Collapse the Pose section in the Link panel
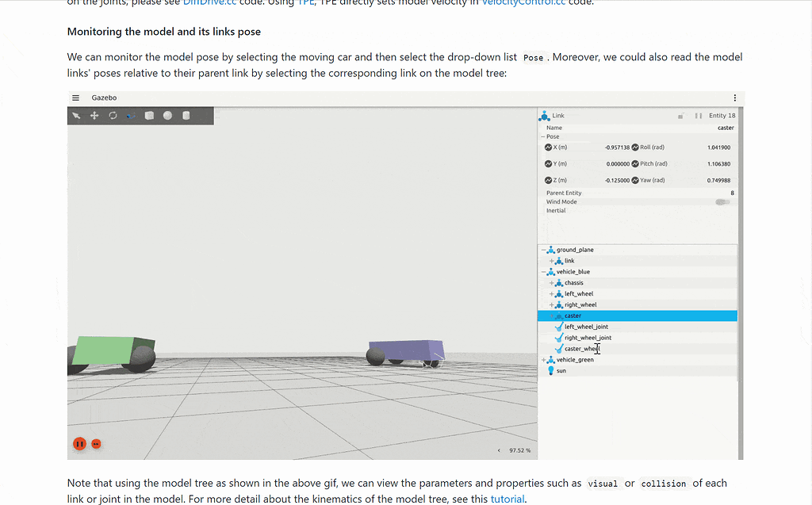 point(543,136)
